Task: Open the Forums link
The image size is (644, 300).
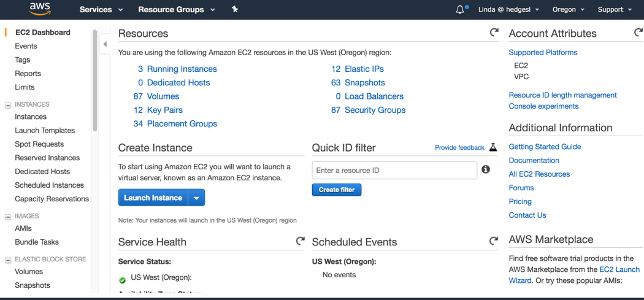Action: click(521, 188)
